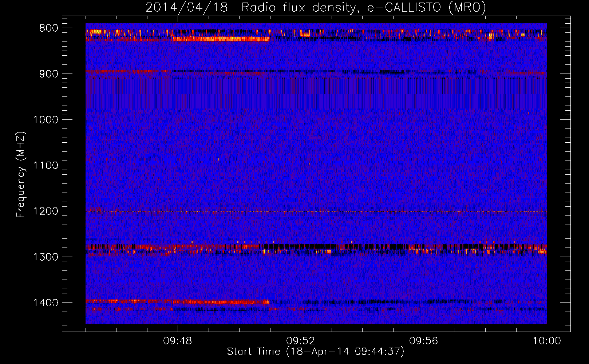The image size is (589, 364).
Task: Select the 1100 frequency tick label
Action: pos(46,166)
